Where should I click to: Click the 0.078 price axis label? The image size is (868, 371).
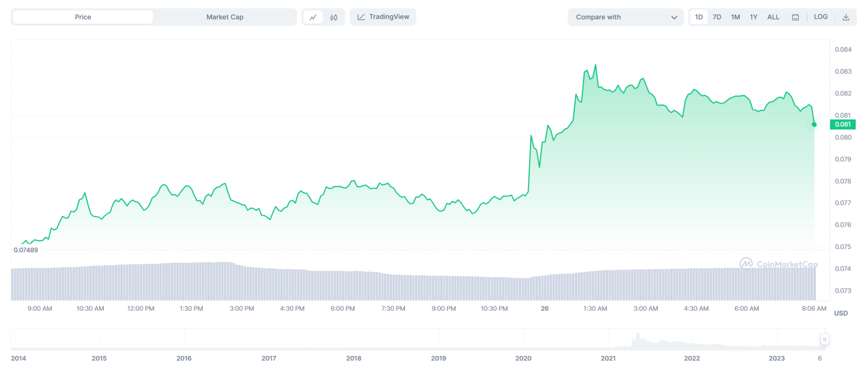[x=843, y=181]
